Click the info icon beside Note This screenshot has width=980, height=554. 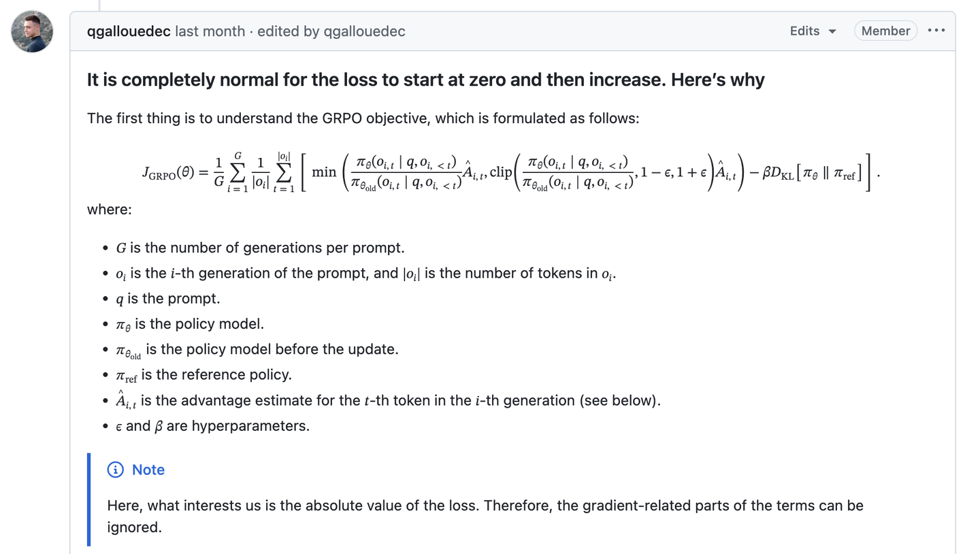coord(115,470)
